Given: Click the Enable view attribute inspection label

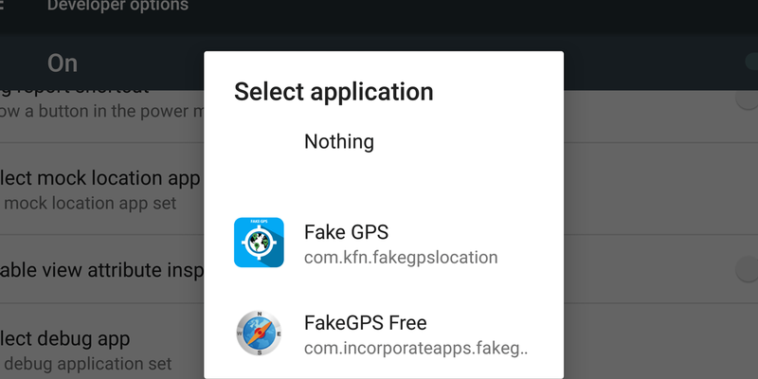Looking at the screenshot, I should coord(102,270).
